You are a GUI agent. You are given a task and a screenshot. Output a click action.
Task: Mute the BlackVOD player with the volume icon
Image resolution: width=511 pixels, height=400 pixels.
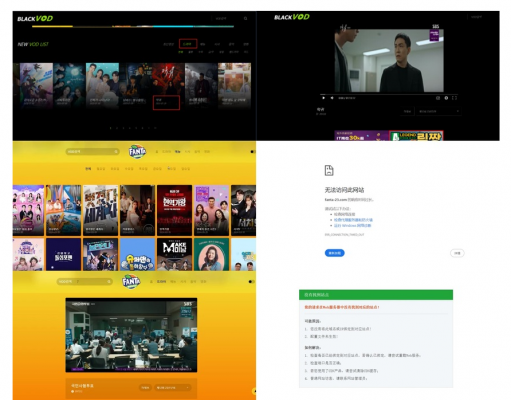coord(332,98)
